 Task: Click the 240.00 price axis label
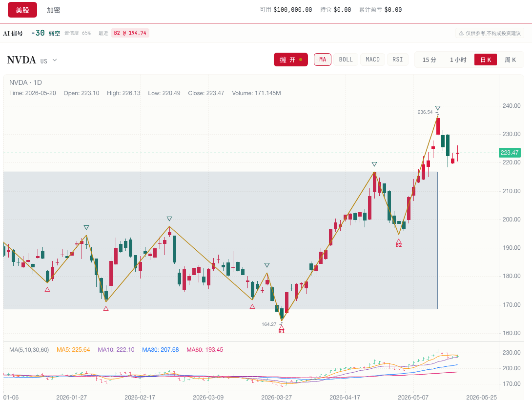coord(512,106)
